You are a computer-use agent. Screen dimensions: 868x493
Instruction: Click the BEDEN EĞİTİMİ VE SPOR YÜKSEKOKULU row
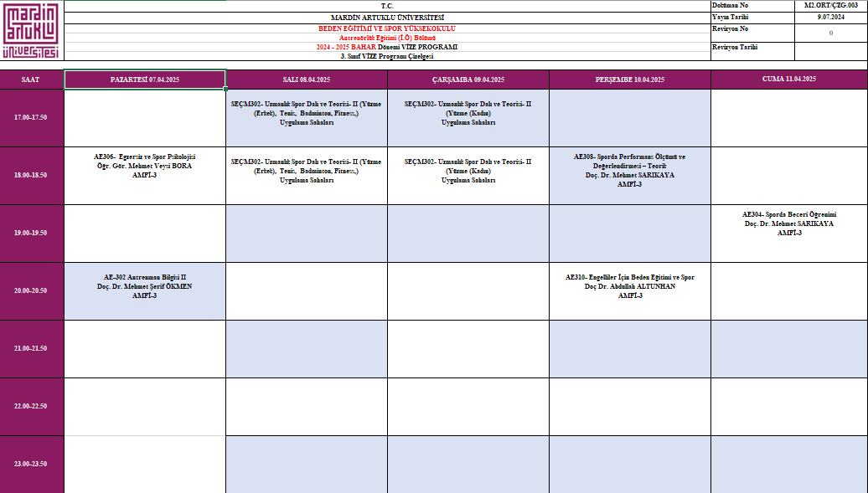[387, 28]
